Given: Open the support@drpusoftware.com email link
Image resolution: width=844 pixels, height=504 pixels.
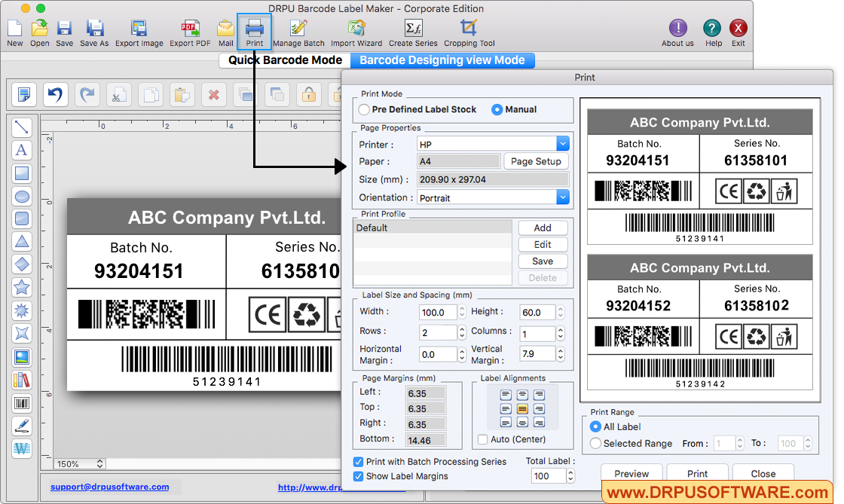Looking at the screenshot, I should [x=110, y=487].
